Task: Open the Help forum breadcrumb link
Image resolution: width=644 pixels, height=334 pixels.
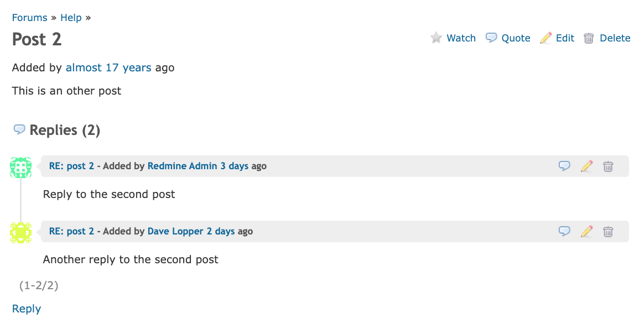Action: tap(71, 18)
